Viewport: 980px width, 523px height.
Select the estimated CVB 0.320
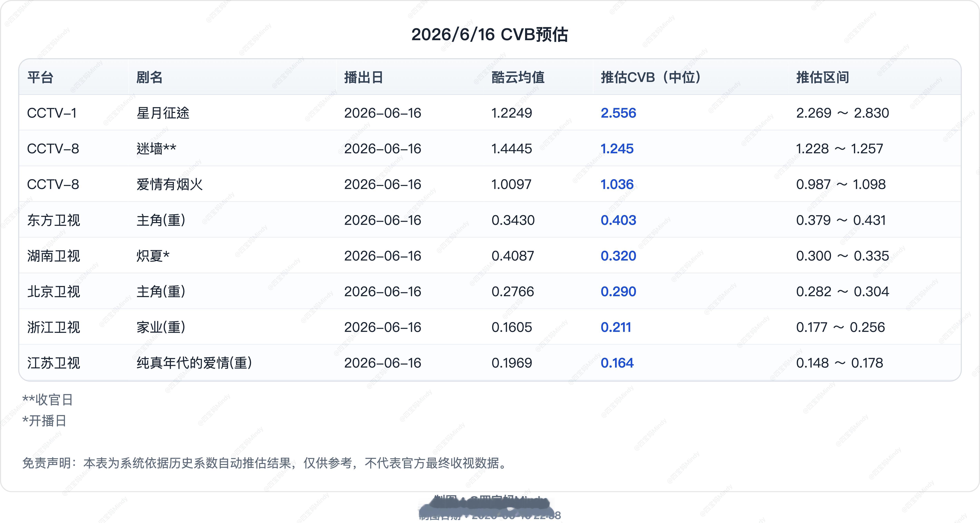[618, 256]
